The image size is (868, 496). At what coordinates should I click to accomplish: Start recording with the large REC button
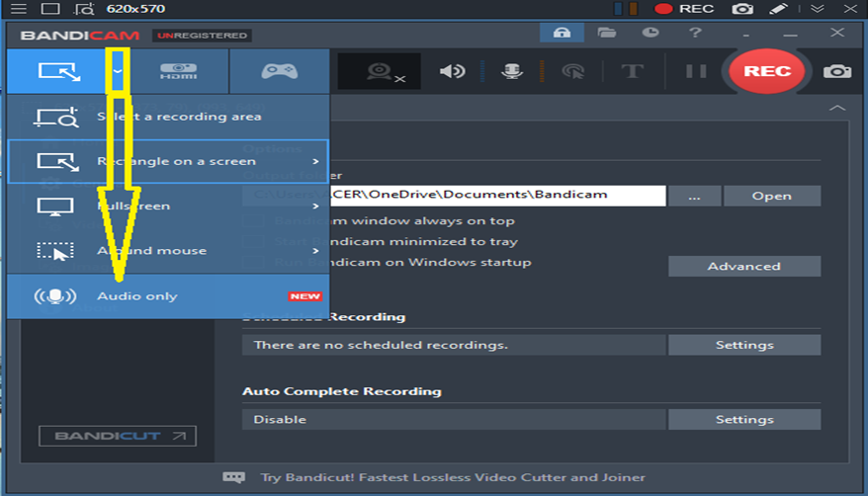(x=767, y=71)
